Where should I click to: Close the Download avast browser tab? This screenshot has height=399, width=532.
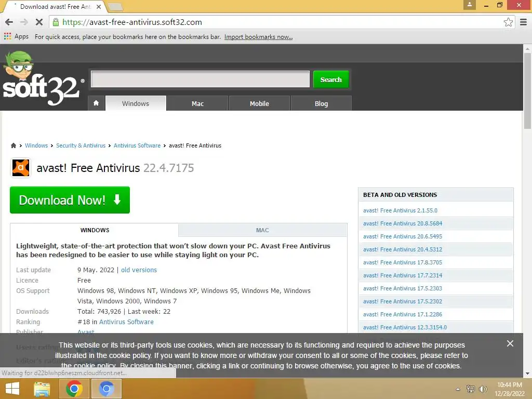[98, 6]
